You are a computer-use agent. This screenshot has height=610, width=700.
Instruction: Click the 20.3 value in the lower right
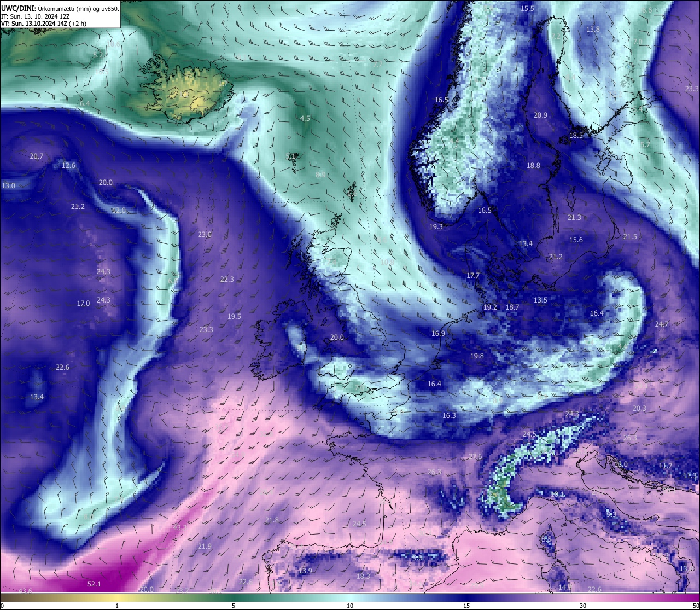639,408
